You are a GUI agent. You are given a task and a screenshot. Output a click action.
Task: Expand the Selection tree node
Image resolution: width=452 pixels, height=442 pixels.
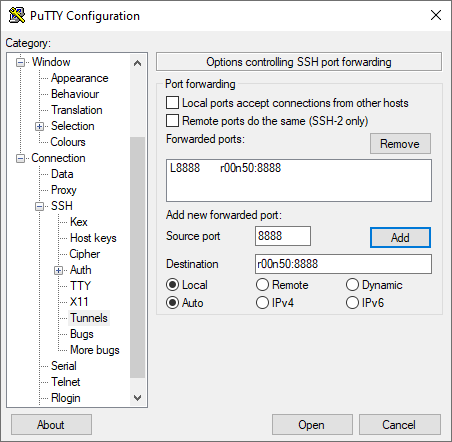tap(39, 126)
